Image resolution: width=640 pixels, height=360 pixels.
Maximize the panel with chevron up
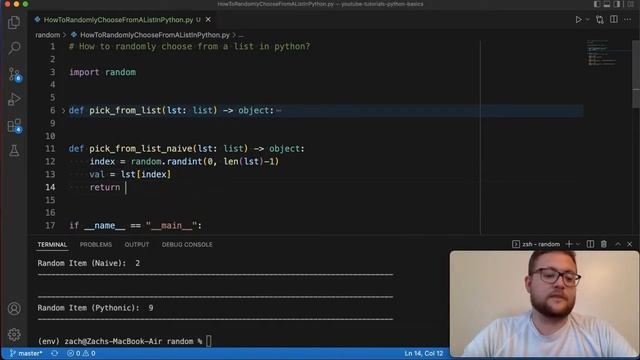click(618, 244)
